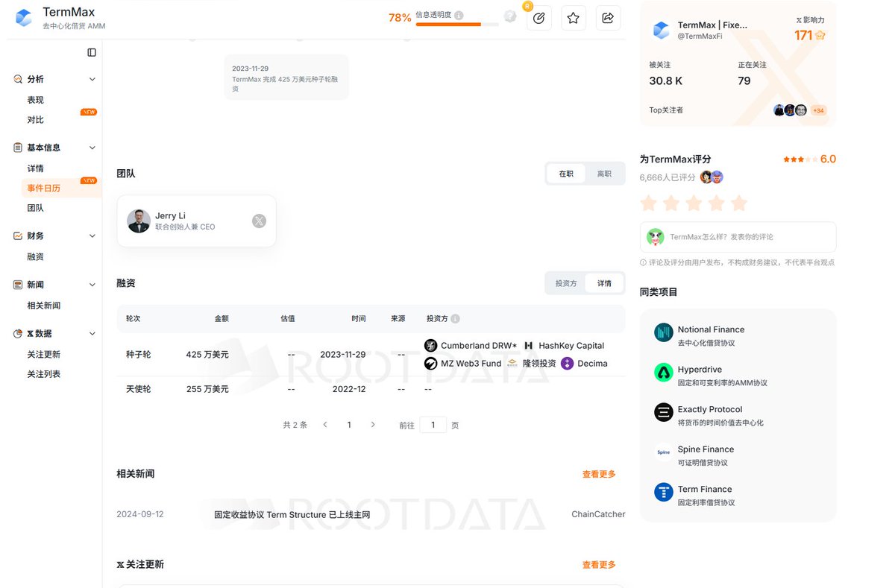Collapse the sidebar with the panel icon

point(91,52)
